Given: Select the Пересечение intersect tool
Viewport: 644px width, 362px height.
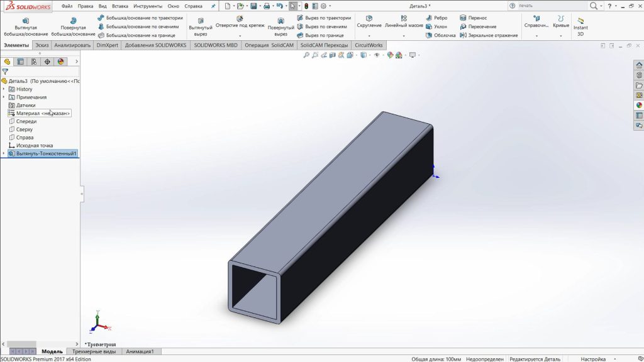Looking at the screenshot, I should (478, 26).
